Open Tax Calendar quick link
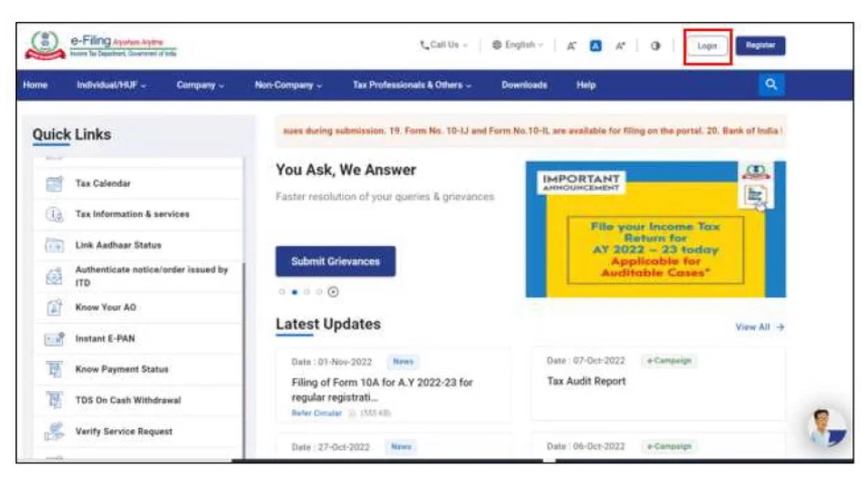 [103, 184]
